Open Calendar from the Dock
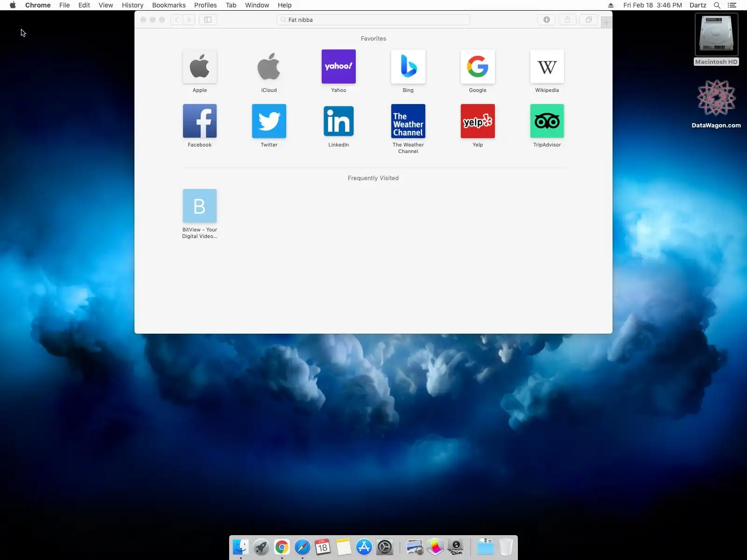The width and height of the screenshot is (747, 560). click(x=323, y=547)
